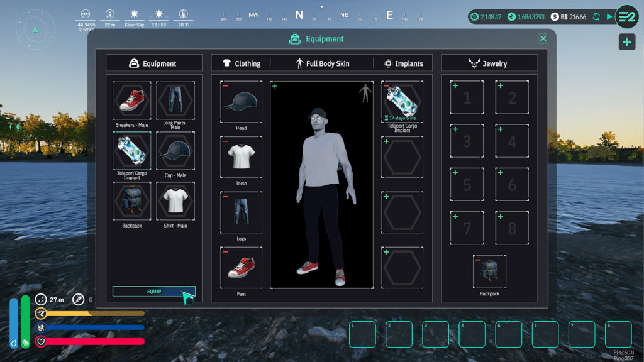644x362 pixels.
Task: Expand the balance bar play arrow
Action: pos(609,17)
